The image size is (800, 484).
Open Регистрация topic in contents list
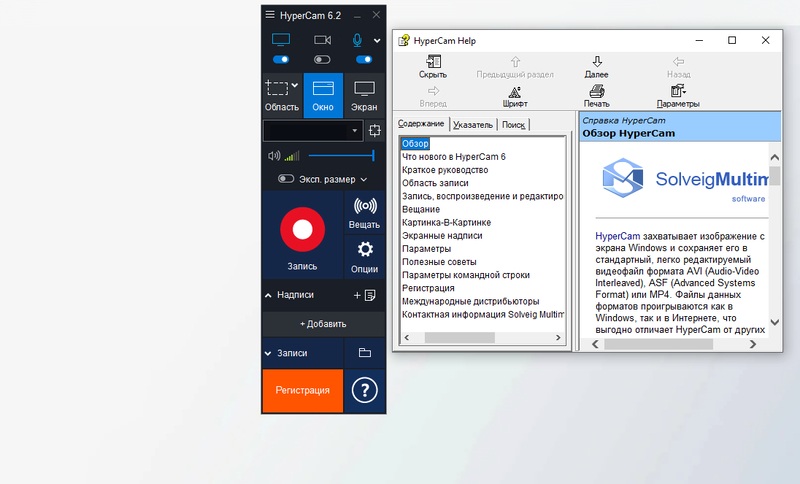pyautogui.click(x=428, y=288)
